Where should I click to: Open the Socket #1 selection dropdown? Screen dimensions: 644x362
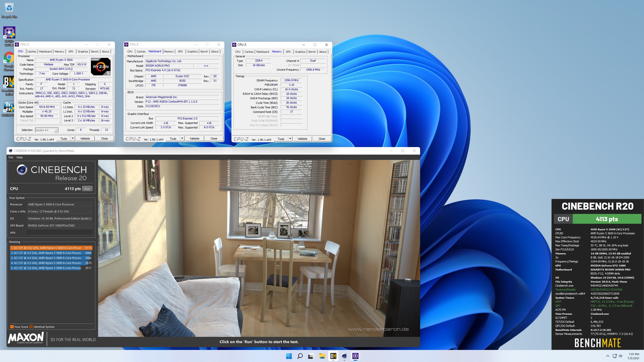(x=47, y=130)
